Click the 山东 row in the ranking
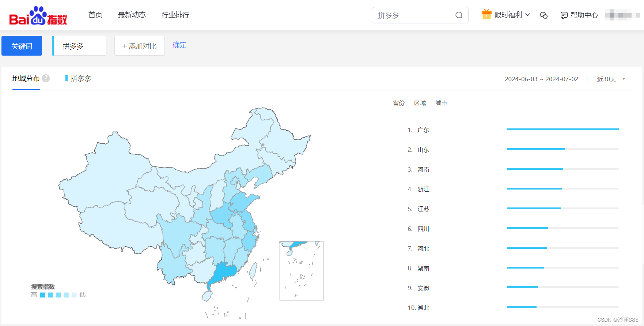Image resolution: width=644 pixels, height=326 pixels. (x=513, y=150)
